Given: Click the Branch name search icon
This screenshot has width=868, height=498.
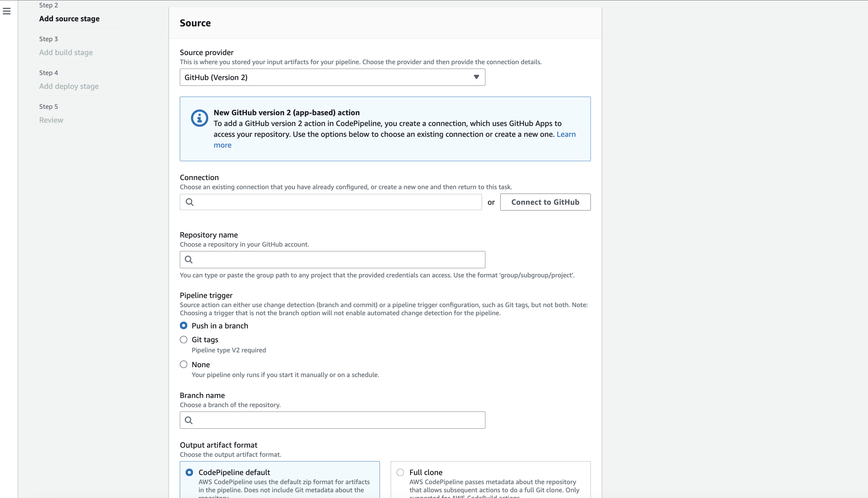Looking at the screenshot, I should pos(189,420).
